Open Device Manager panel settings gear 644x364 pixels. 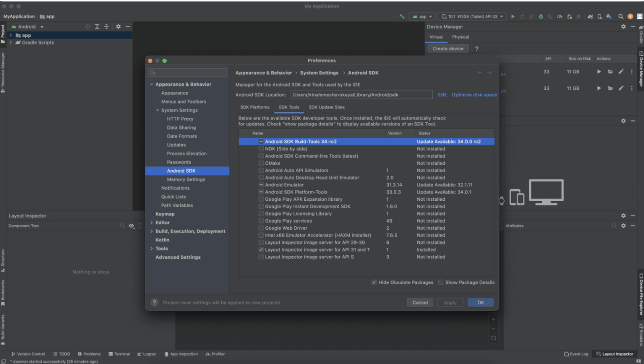[623, 27]
